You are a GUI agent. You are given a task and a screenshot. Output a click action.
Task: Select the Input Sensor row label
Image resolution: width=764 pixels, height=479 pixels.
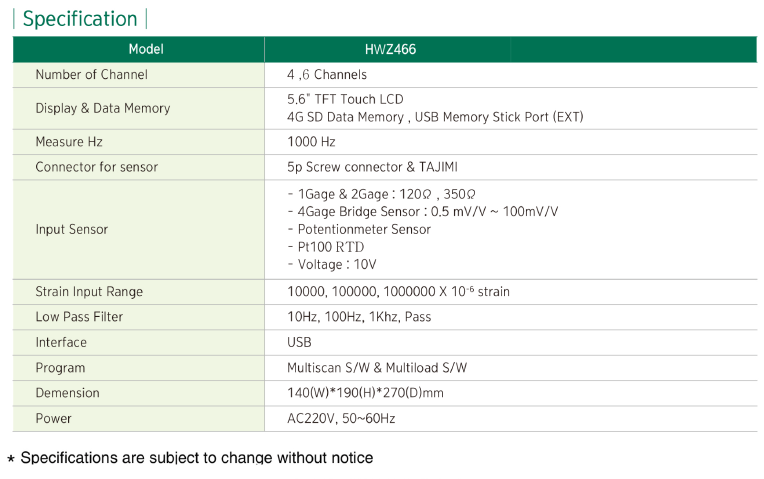point(72,229)
